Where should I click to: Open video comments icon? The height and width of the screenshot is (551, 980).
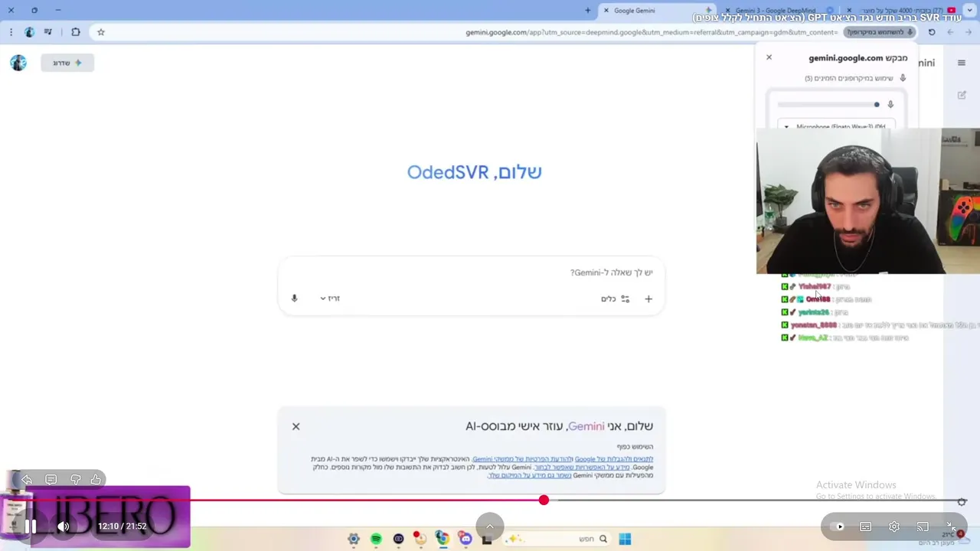[x=51, y=479]
